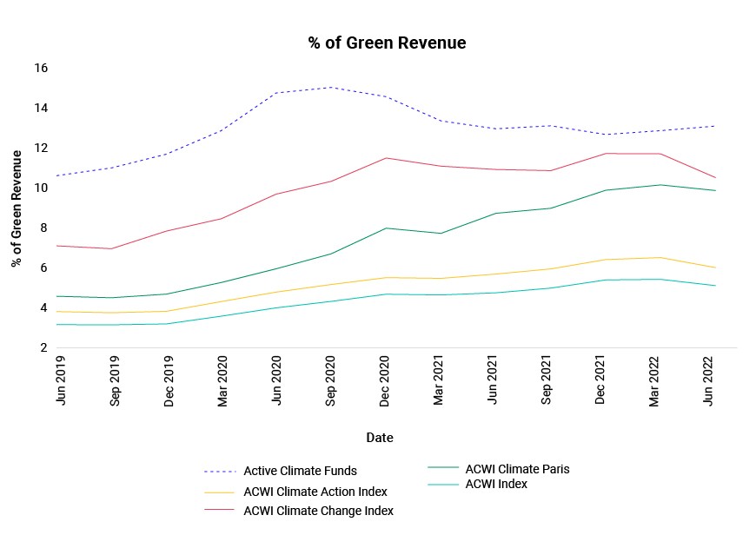
Task: Click the dotted line peak at Sep 2020
Action: (331, 87)
